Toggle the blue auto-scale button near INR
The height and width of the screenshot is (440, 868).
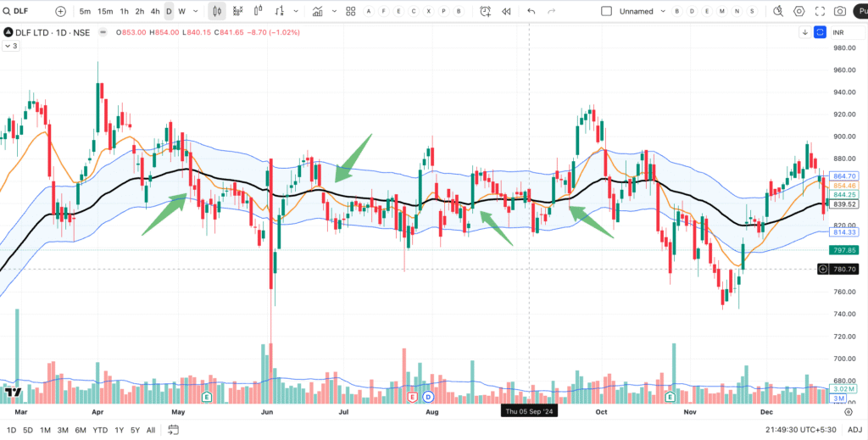click(x=820, y=32)
